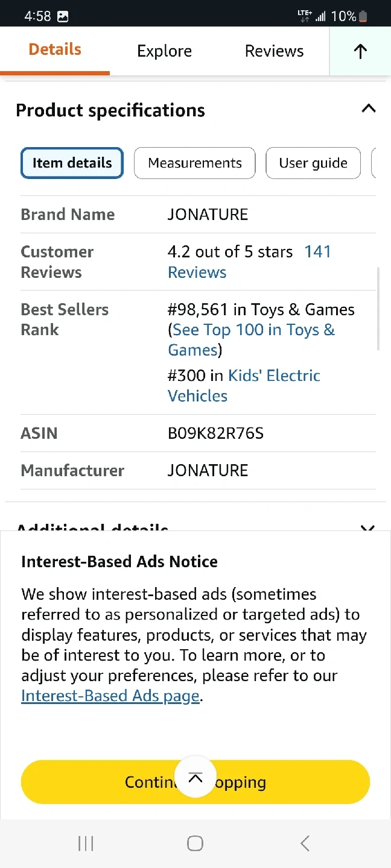Tap the battery icon in status bar
Image resolution: width=391 pixels, height=868 pixels.
tap(363, 16)
